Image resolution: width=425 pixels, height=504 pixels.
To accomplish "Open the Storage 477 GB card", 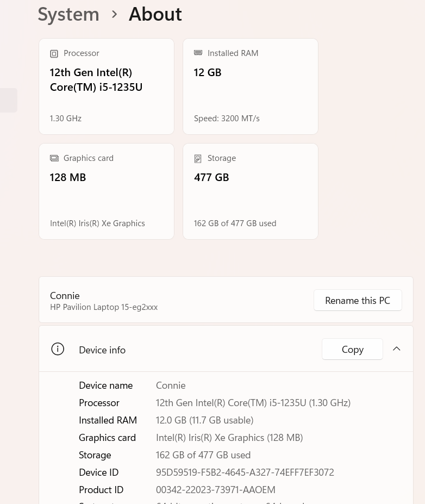I will tap(250, 191).
